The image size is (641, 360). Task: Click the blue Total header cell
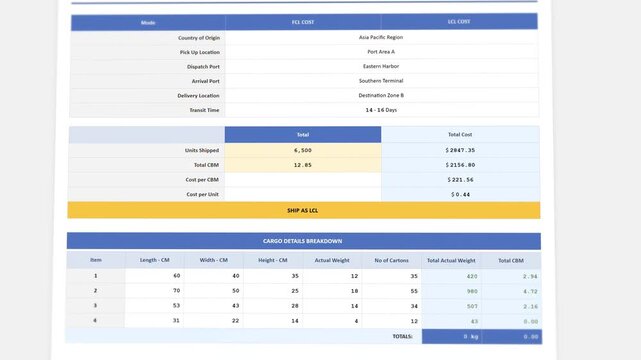303,134
